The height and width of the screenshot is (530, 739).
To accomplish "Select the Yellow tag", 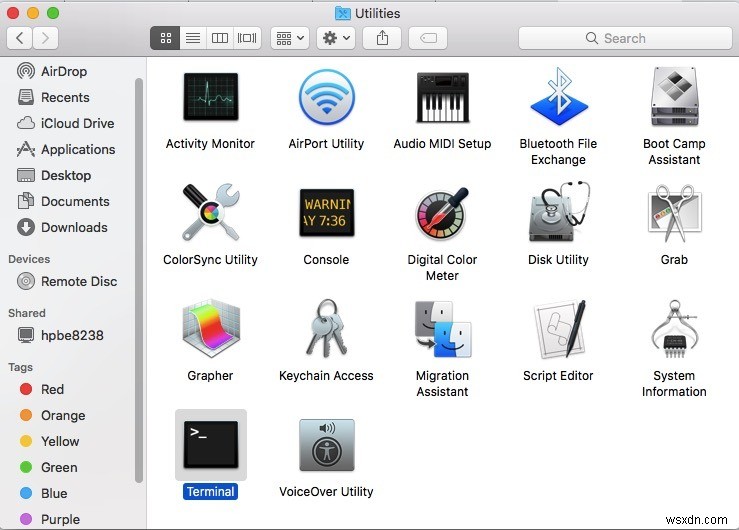I will 49,441.
